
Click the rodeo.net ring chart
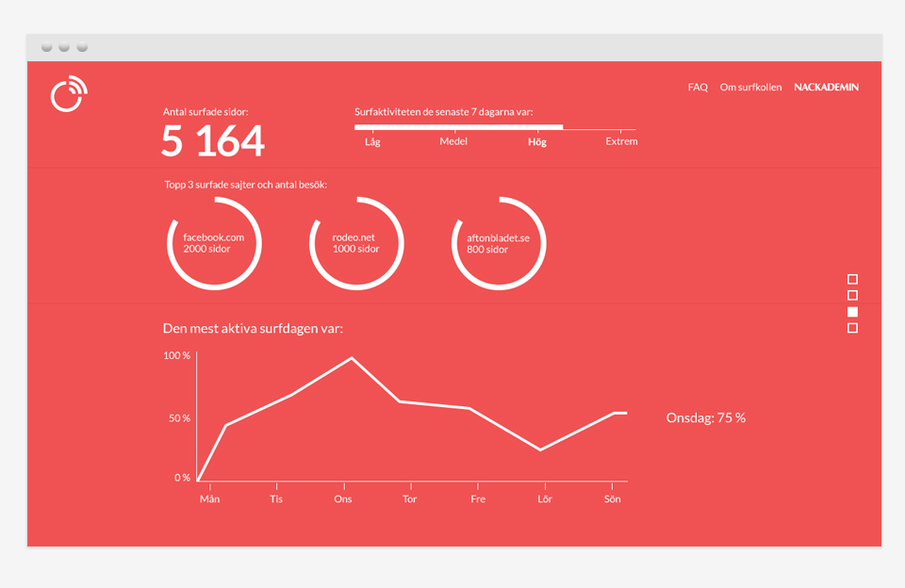tap(356, 243)
